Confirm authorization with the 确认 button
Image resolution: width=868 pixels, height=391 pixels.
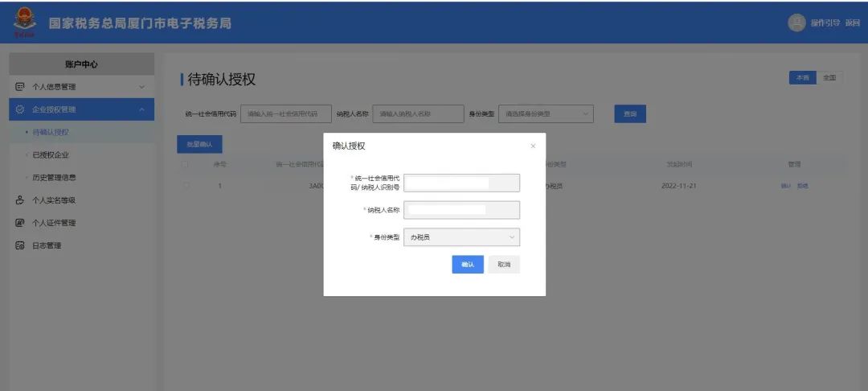(x=468, y=265)
